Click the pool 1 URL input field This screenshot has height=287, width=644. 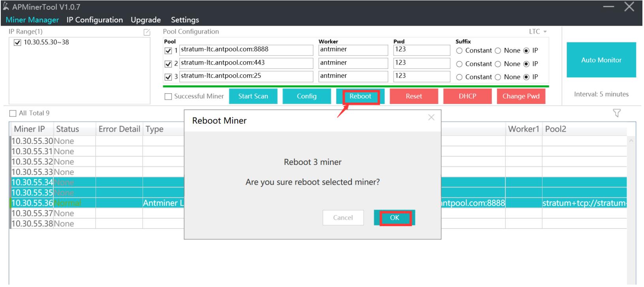(x=246, y=50)
